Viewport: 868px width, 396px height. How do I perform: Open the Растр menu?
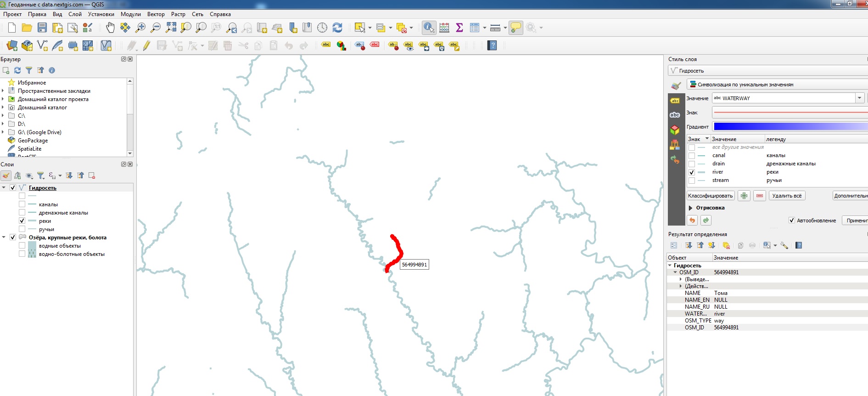point(178,14)
